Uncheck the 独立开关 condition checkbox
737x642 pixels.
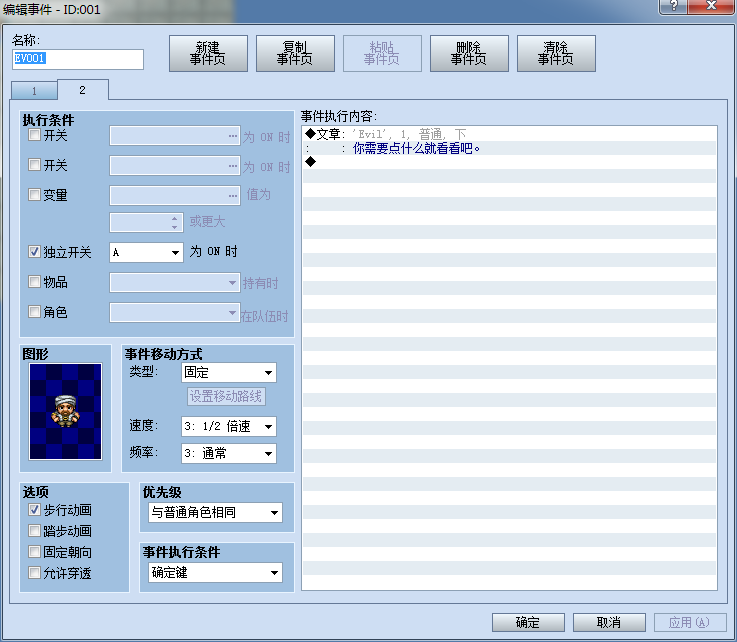point(34,251)
